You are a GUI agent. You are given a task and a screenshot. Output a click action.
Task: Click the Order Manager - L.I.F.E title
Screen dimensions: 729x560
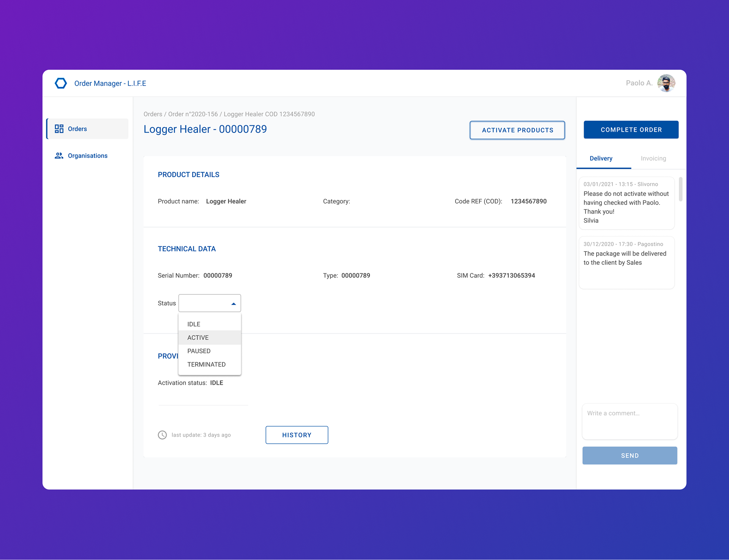110,83
